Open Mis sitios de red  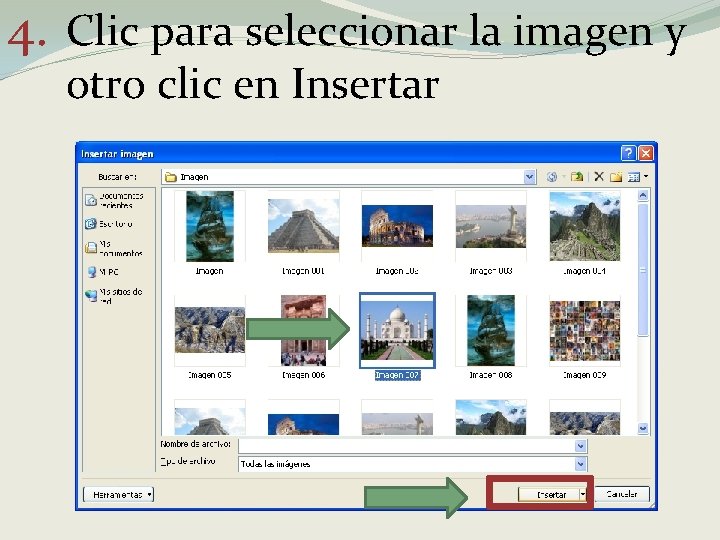click(114, 296)
